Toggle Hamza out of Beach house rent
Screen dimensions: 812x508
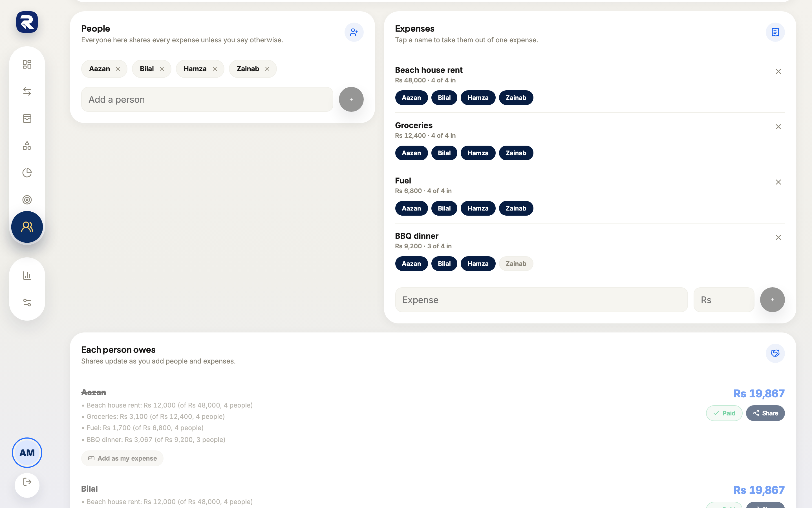click(478, 98)
